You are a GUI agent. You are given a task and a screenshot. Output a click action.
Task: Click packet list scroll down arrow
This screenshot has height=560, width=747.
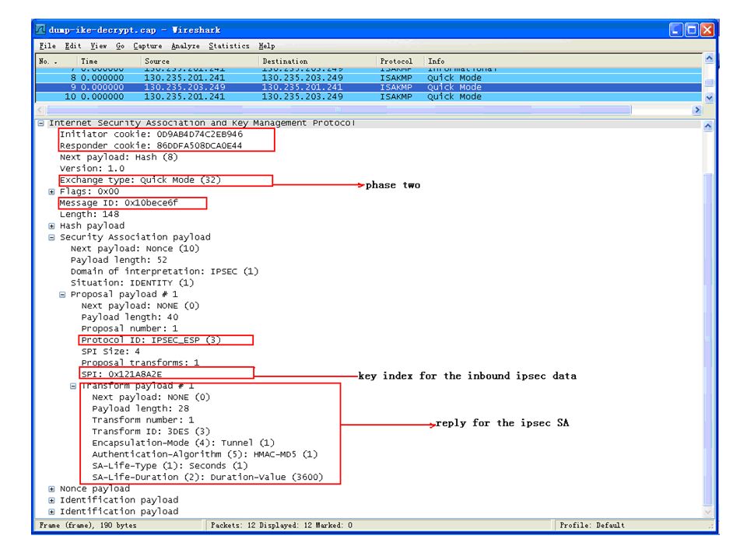[x=709, y=97]
